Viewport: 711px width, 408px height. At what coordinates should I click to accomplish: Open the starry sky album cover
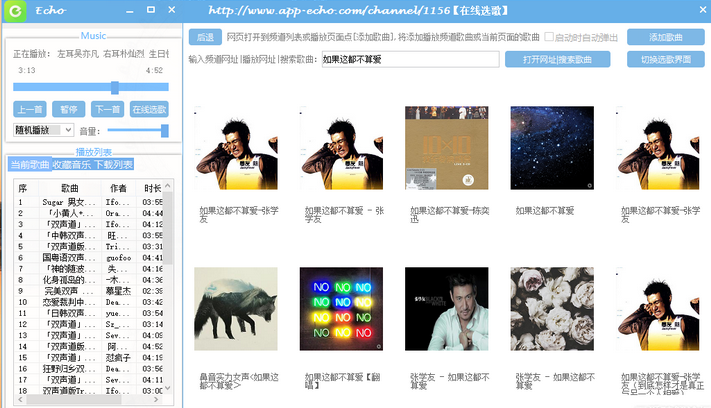pos(552,148)
